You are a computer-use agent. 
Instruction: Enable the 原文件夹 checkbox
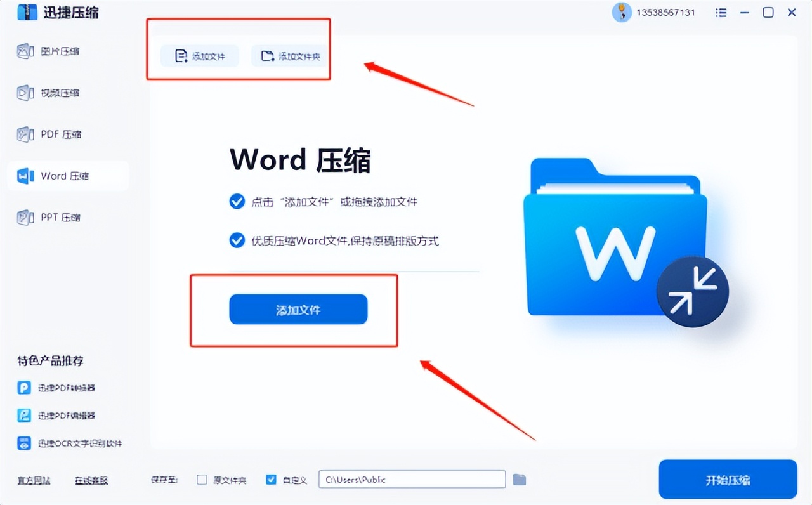point(202,480)
